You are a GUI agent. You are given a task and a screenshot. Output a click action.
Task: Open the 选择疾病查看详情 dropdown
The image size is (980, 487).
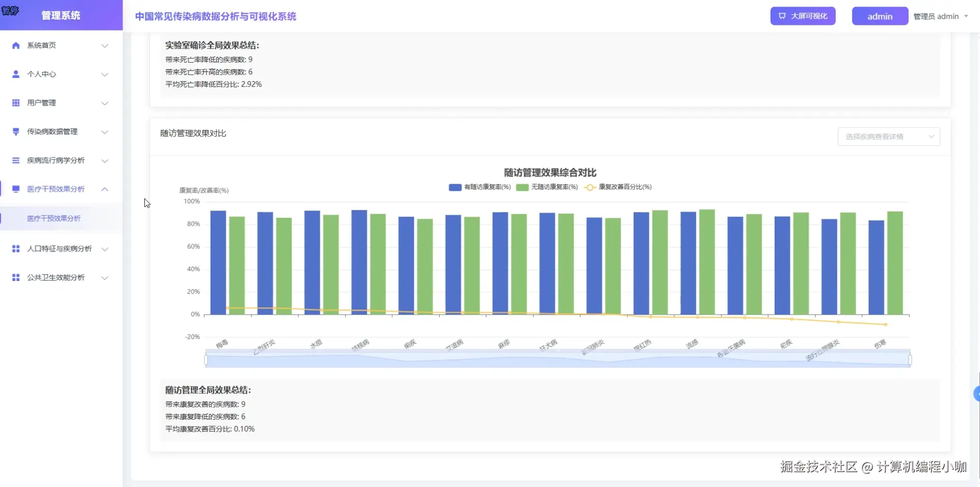point(888,137)
